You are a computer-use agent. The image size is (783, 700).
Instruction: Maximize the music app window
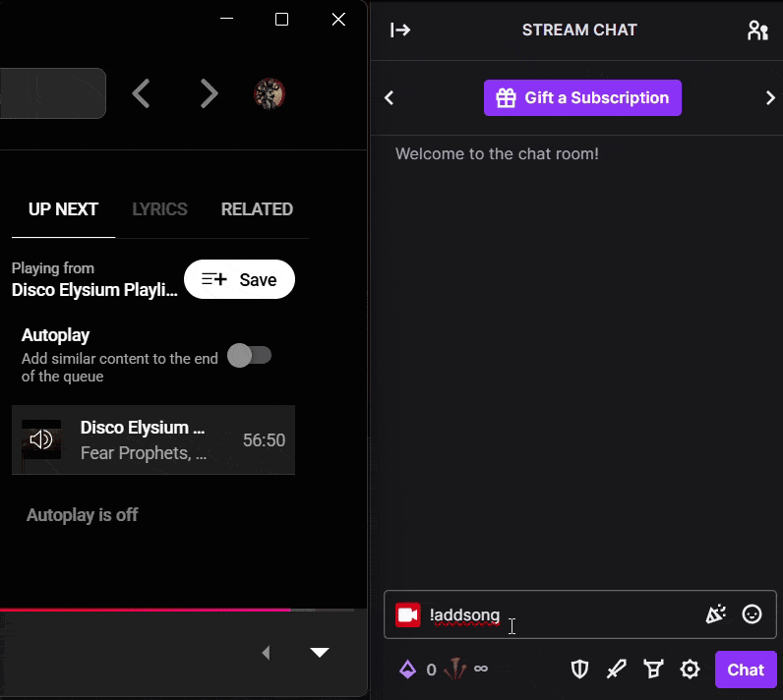tap(281, 19)
